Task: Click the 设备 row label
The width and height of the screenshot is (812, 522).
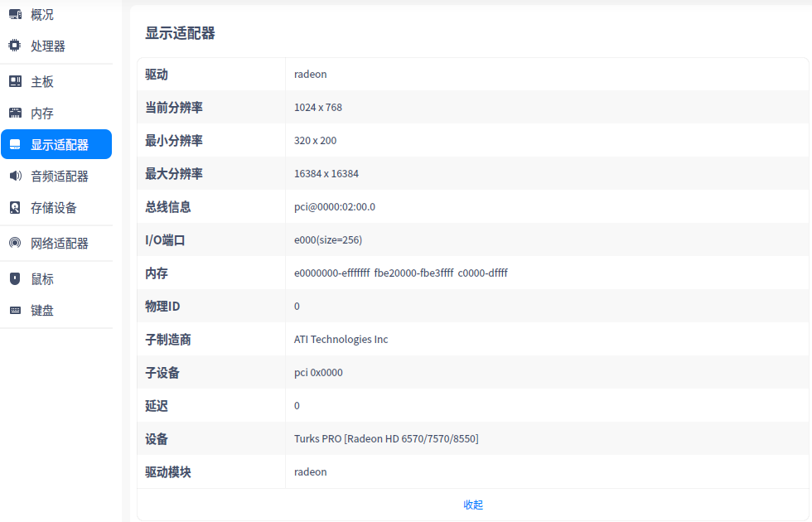Action: [157, 438]
